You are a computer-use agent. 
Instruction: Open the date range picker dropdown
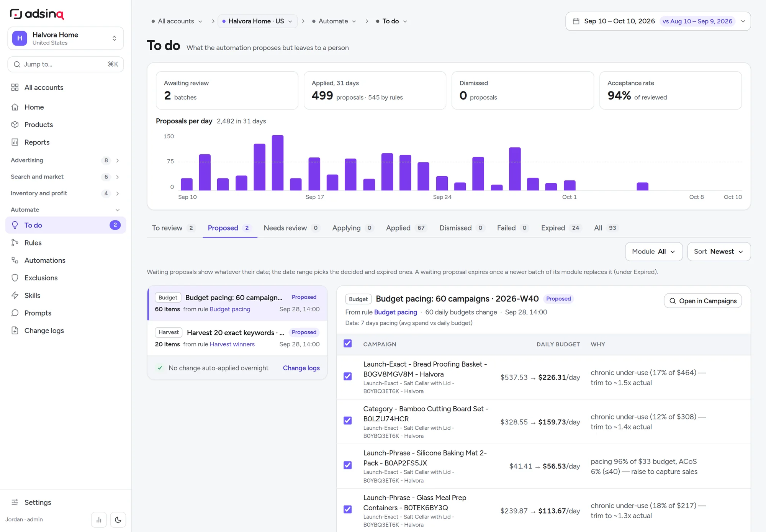point(658,21)
